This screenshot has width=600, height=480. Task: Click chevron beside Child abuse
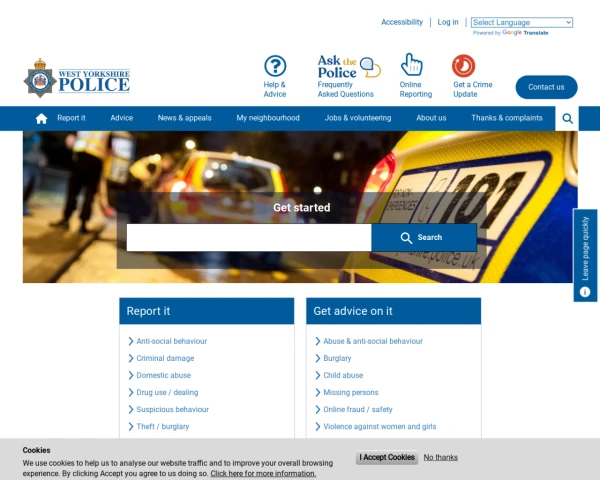click(x=318, y=375)
